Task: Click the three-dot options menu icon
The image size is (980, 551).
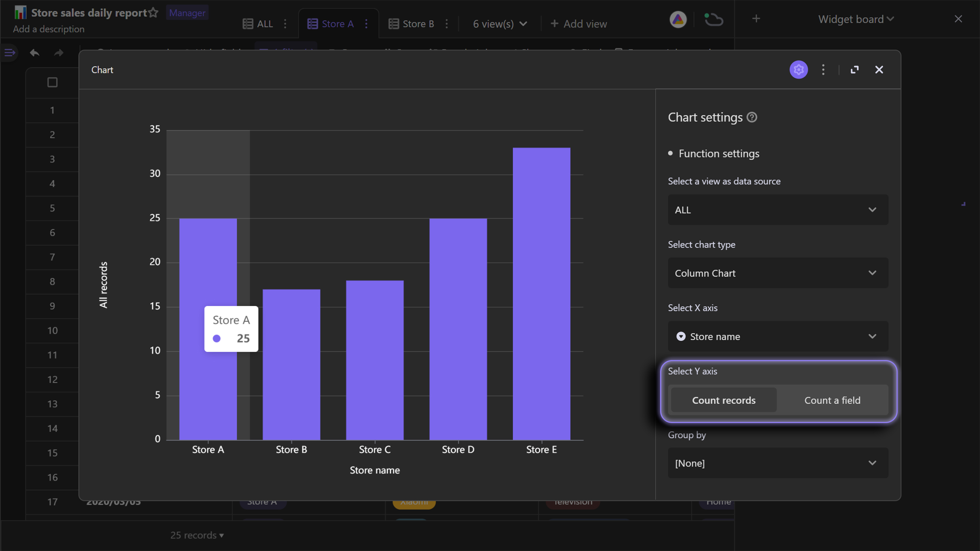Action: [823, 69]
